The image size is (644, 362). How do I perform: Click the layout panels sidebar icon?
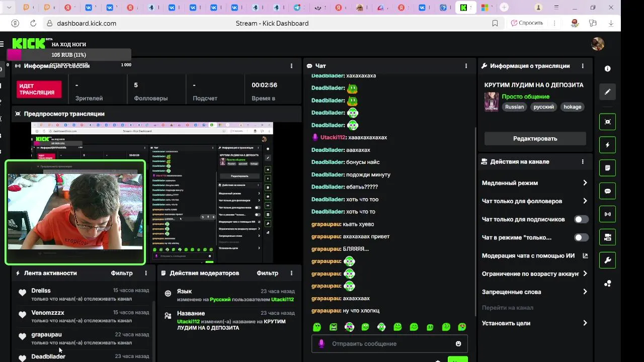click(x=607, y=237)
